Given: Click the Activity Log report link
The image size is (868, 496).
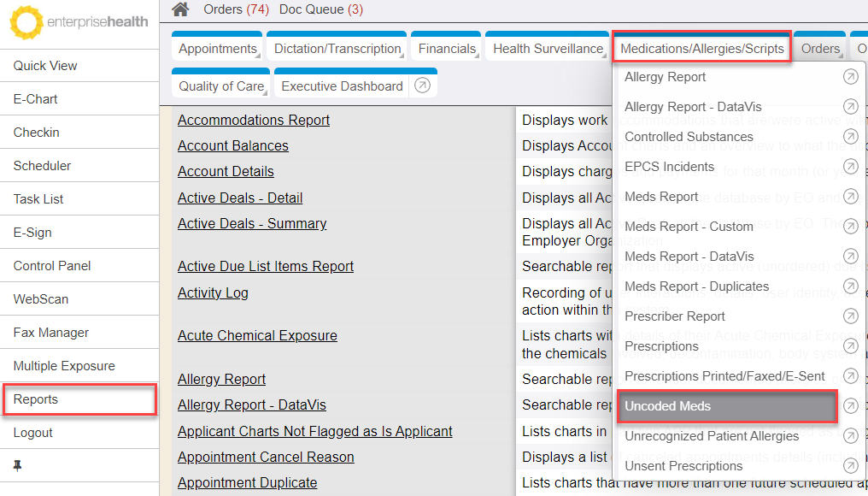Looking at the screenshot, I should tap(213, 292).
